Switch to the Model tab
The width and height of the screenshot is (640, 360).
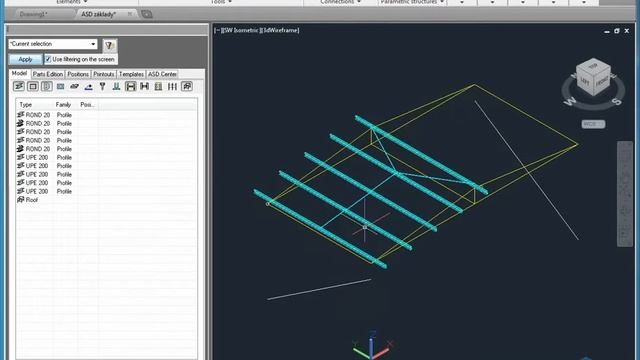[19, 73]
